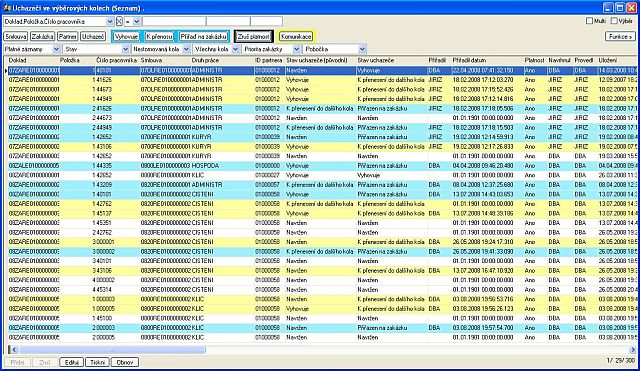Viewport: 640px width, 371px height.
Task: Click the Zakázka button
Action: pos(42,37)
